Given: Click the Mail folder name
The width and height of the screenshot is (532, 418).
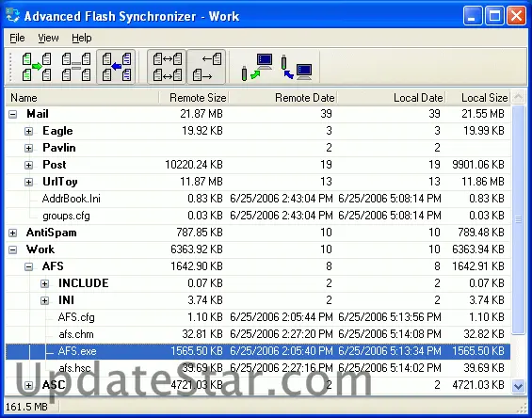Looking at the screenshot, I should click(38, 114).
